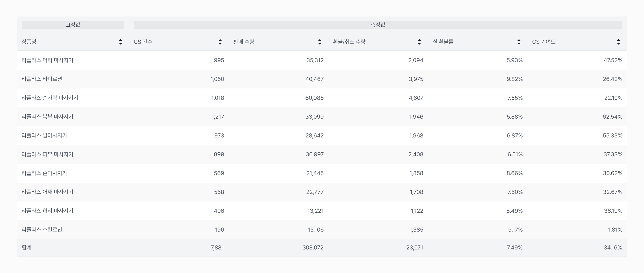Click the sort icon next to 상품명

click(121, 42)
